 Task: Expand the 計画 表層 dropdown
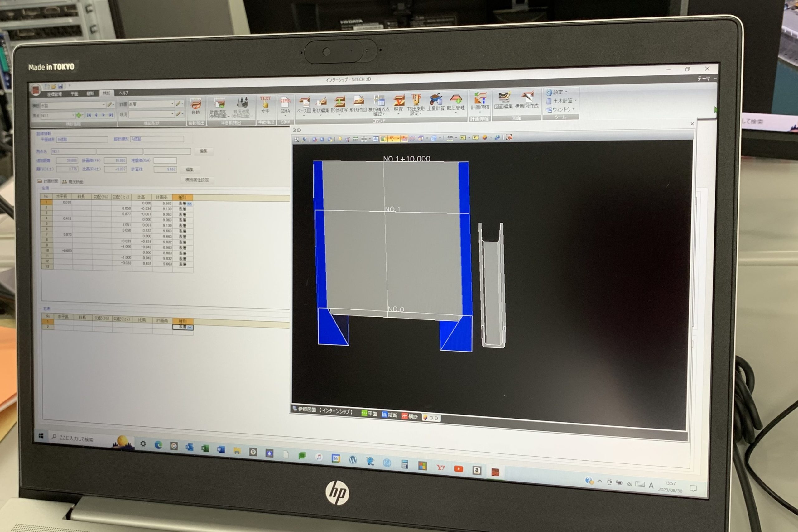coord(172,103)
